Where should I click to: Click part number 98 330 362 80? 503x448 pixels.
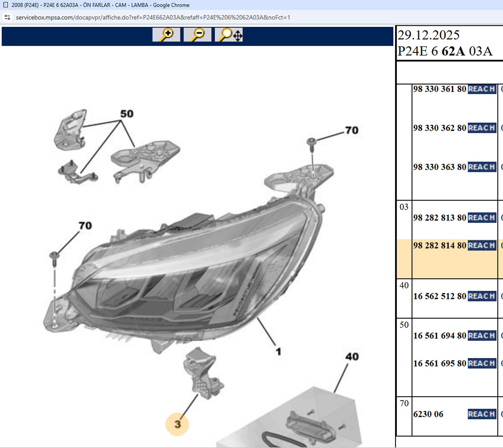439,128
